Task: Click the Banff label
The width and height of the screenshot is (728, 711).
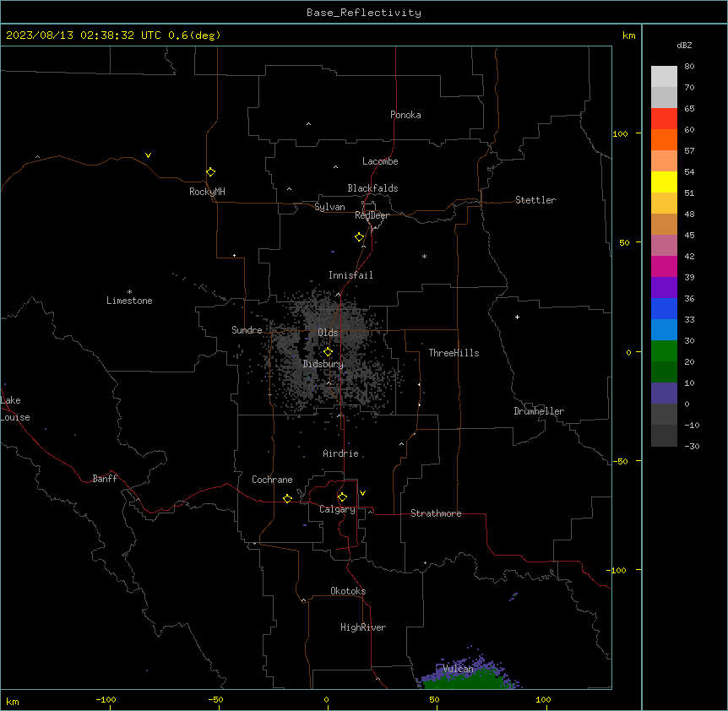Action: click(105, 479)
